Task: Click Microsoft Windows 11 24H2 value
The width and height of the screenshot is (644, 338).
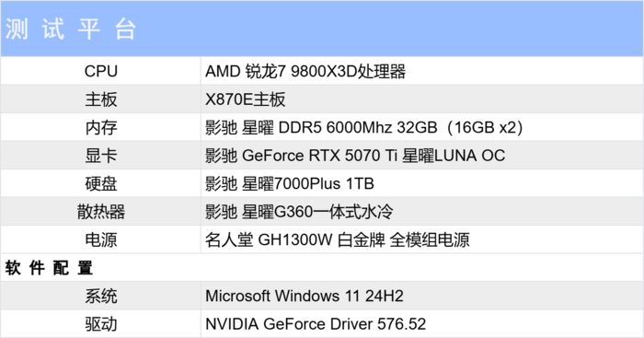Action: coord(304,296)
